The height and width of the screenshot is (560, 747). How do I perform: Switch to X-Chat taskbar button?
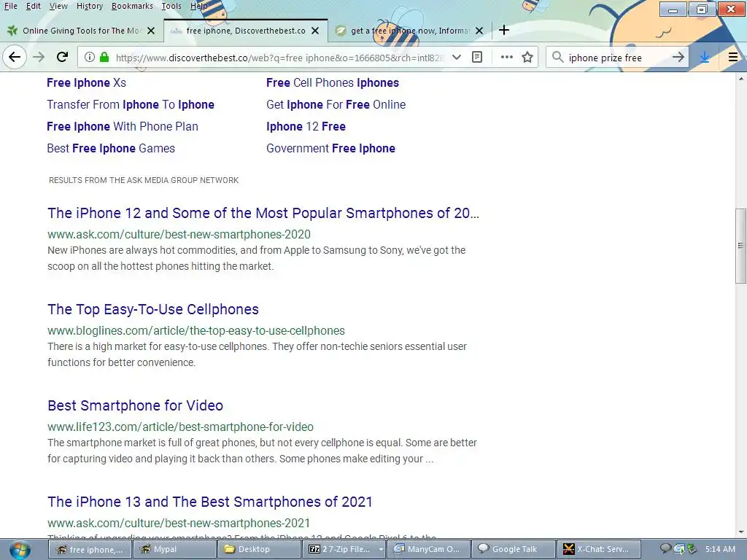(x=597, y=550)
